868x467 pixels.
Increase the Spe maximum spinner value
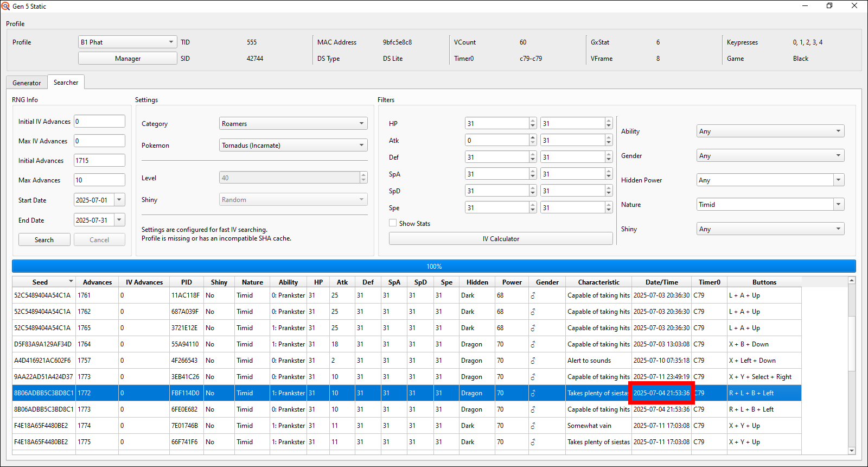(608, 205)
